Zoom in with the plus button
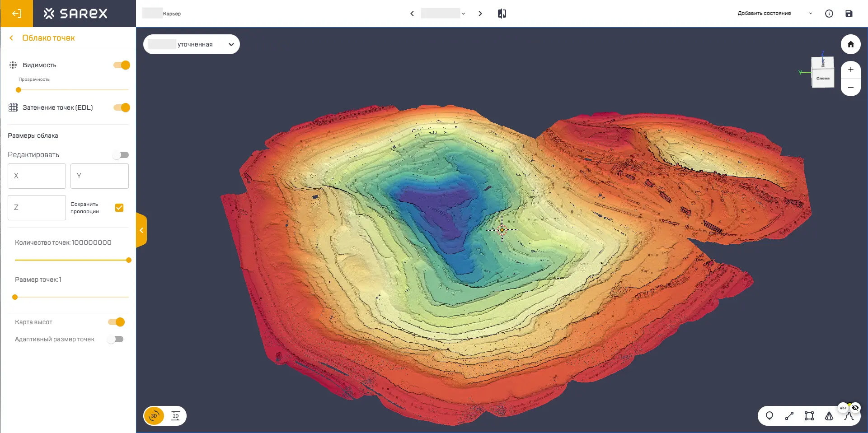The height and width of the screenshot is (433, 868). [x=850, y=70]
